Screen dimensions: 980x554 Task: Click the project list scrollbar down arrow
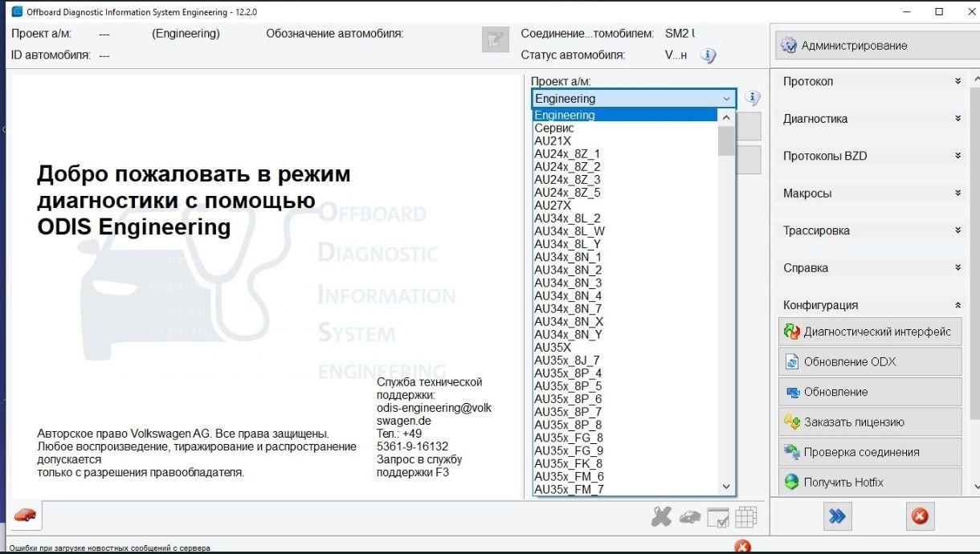coord(726,487)
